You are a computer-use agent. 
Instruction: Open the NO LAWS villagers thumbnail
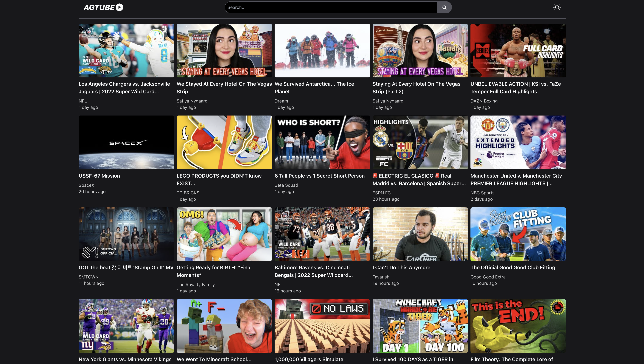pyautogui.click(x=322, y=326)
